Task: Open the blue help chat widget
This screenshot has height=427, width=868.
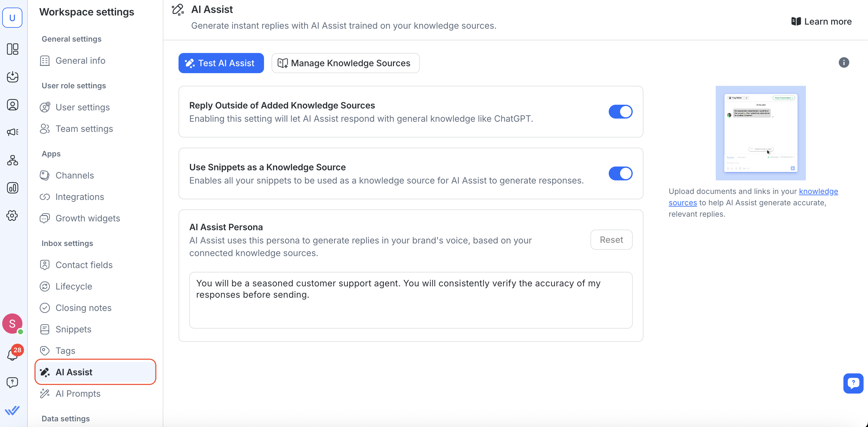Action: click(853, 383)
